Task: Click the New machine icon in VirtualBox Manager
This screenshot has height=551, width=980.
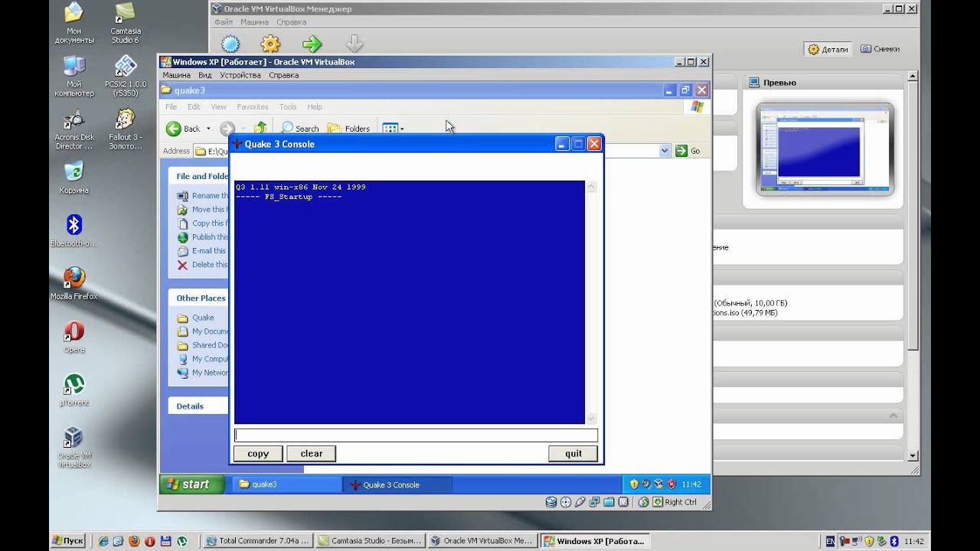Action: [230, 44]
